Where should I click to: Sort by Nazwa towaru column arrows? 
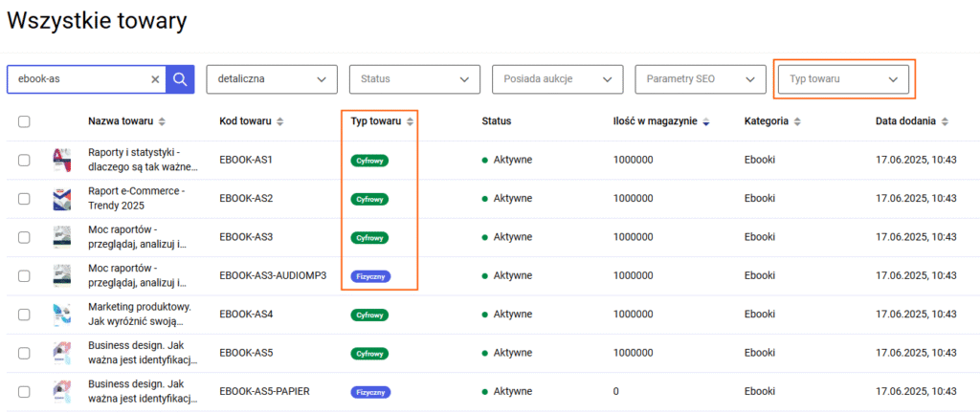162,121
